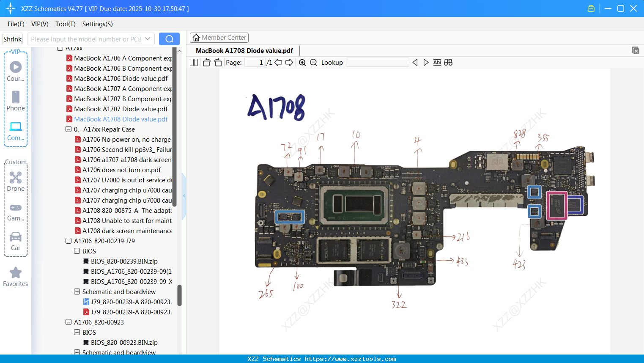The height and width of the screenshot is (363, 644).
Task: Toggle the two-page layout view icon
Action: point(194,63)
